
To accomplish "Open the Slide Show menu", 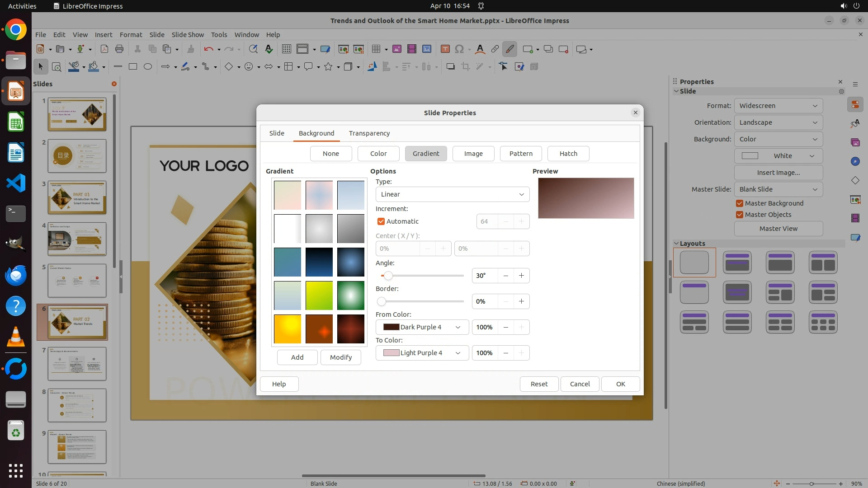I will click(188, 35).
